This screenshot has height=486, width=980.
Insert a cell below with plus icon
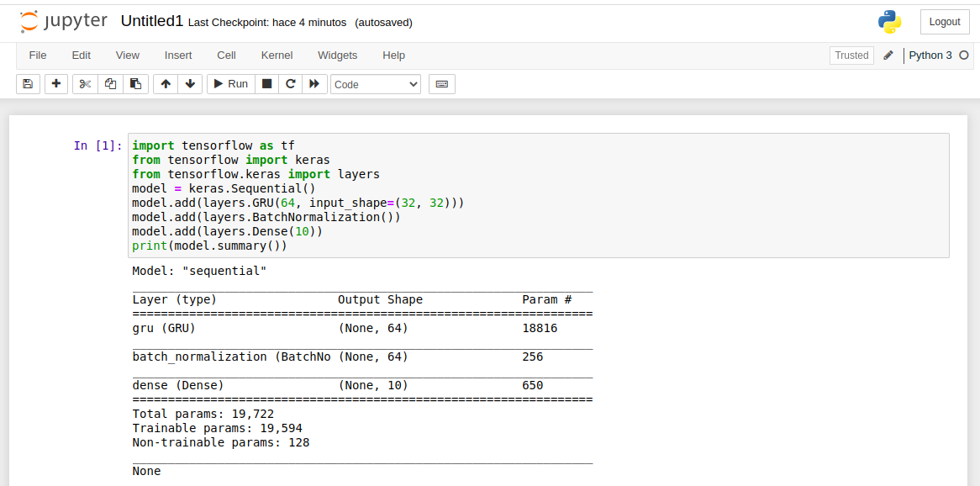coord(56,84)
